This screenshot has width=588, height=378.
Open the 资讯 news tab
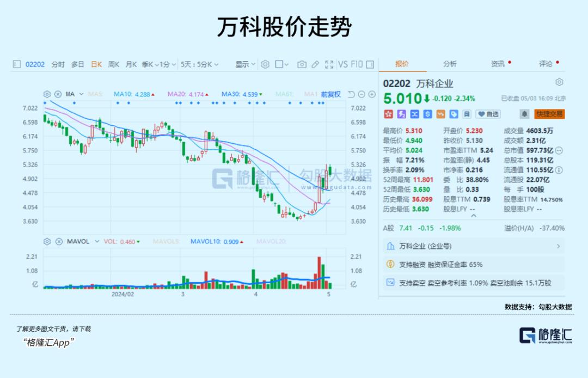tap(498, 64)
